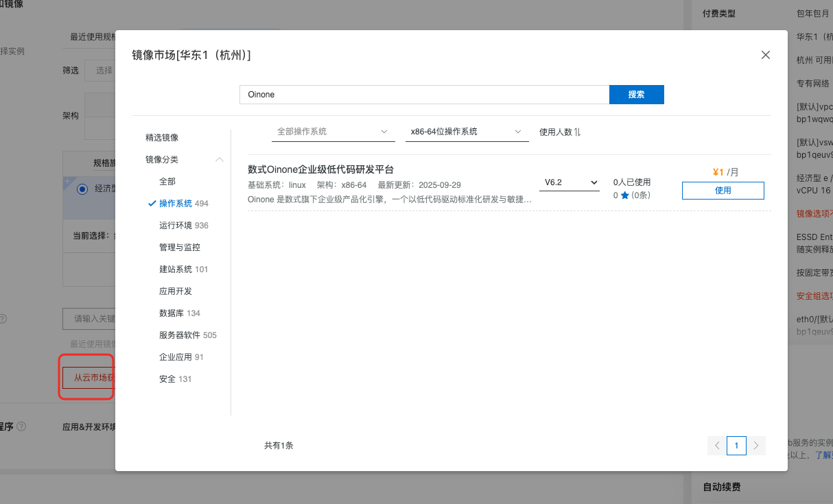Click the blue star rating icon
This screenshot has height=504, width=833.
coord(624,195)
